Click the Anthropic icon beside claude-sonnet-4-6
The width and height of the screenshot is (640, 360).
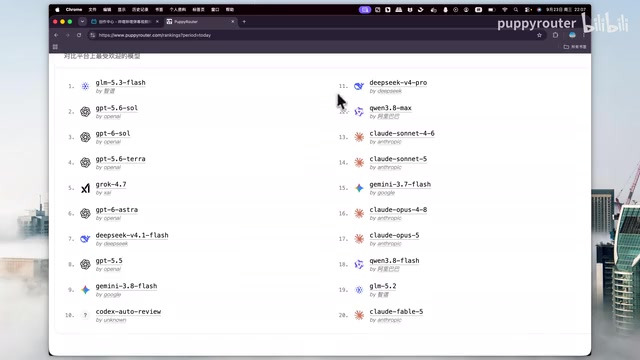coord(359,137)
